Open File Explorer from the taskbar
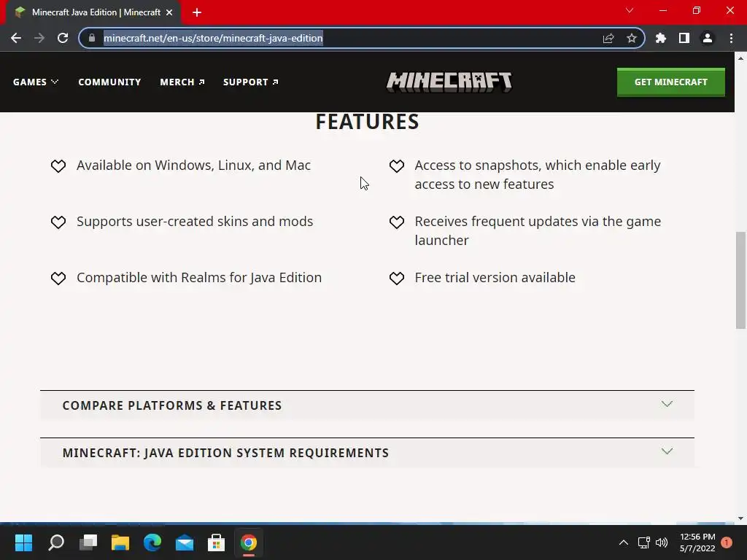Screen dimensions: 747x560 pos(120,542)
